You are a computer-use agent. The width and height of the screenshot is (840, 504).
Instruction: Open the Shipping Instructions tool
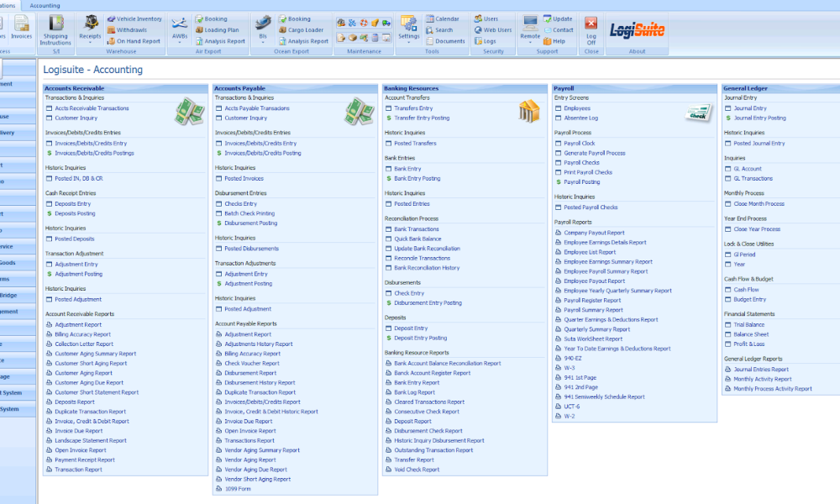(55, 29)
